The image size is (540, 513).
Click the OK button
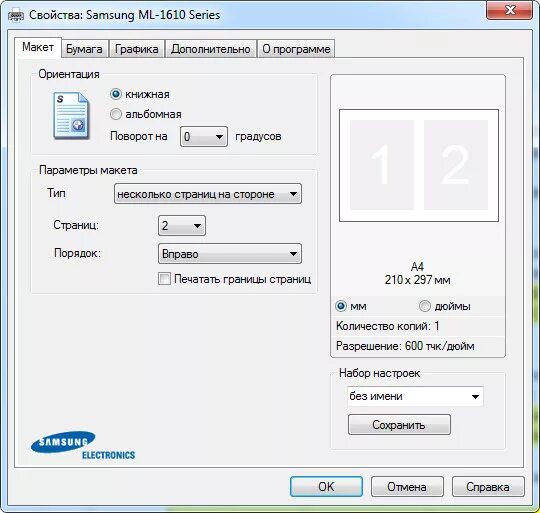(326, 486)
